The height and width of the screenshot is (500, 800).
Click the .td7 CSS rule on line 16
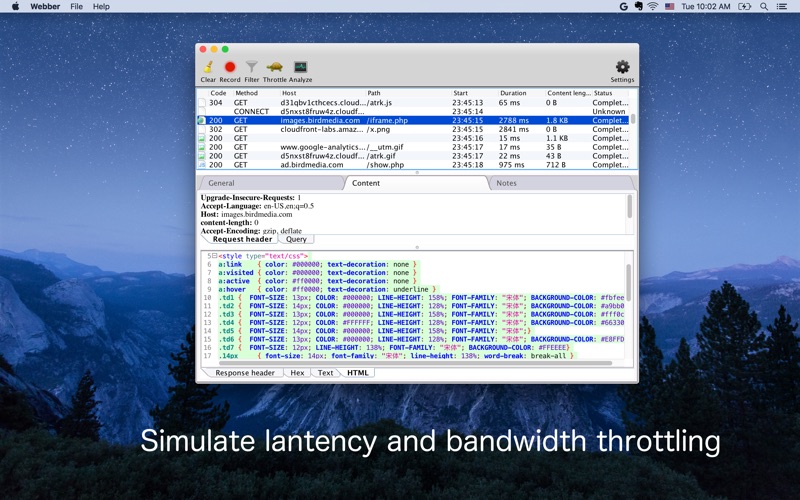394,347
